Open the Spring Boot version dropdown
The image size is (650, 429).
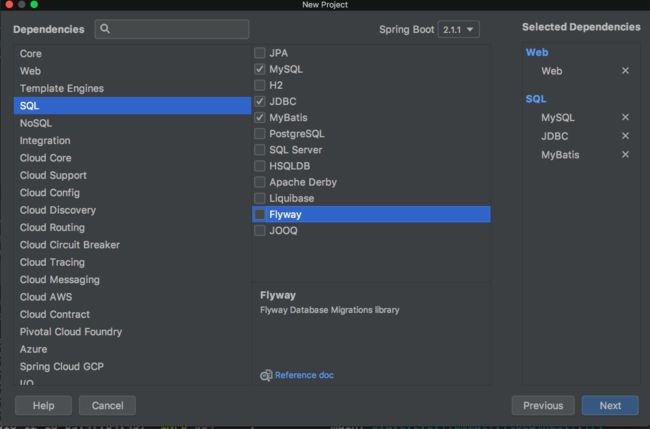(x=458, y=29)
